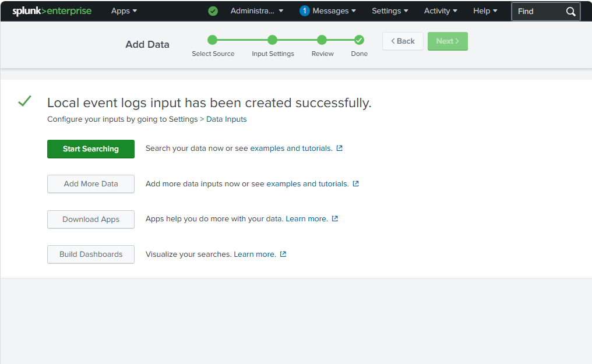The height and width of the screenshot is (364, 592).
Task: Click the Review step circle
Action: click(x=322, y=40)
